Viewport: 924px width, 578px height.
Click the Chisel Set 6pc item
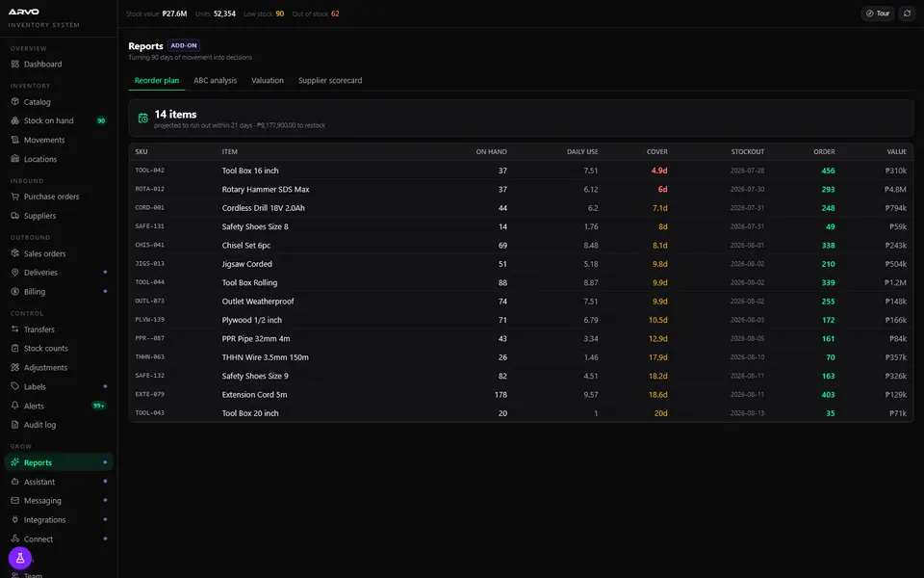click(x=246, y=246)
